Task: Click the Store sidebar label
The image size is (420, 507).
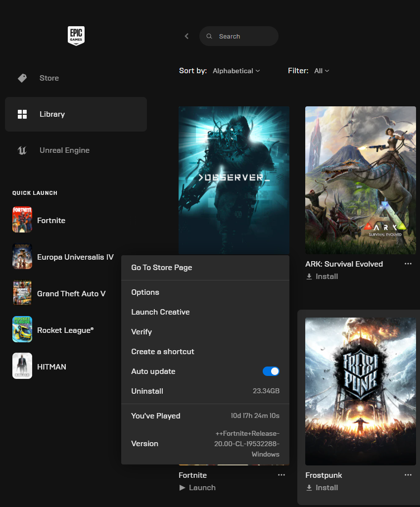Action: point(49,78)
